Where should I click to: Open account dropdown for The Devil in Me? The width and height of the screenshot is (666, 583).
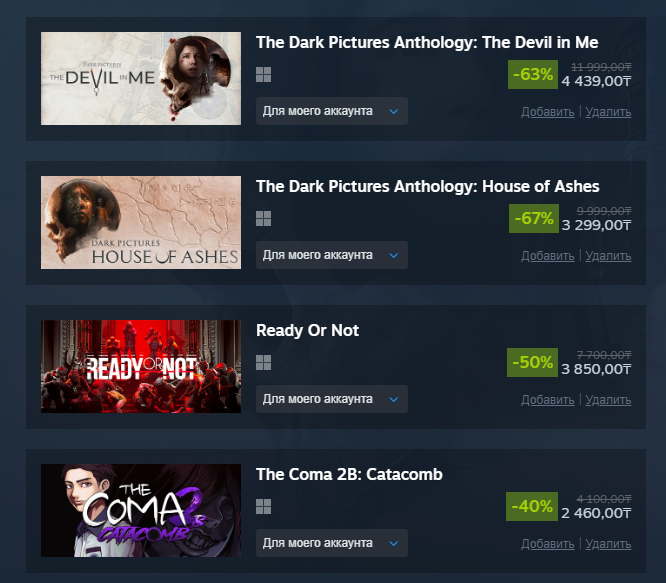pyautogui.click(x=332, y=111)
